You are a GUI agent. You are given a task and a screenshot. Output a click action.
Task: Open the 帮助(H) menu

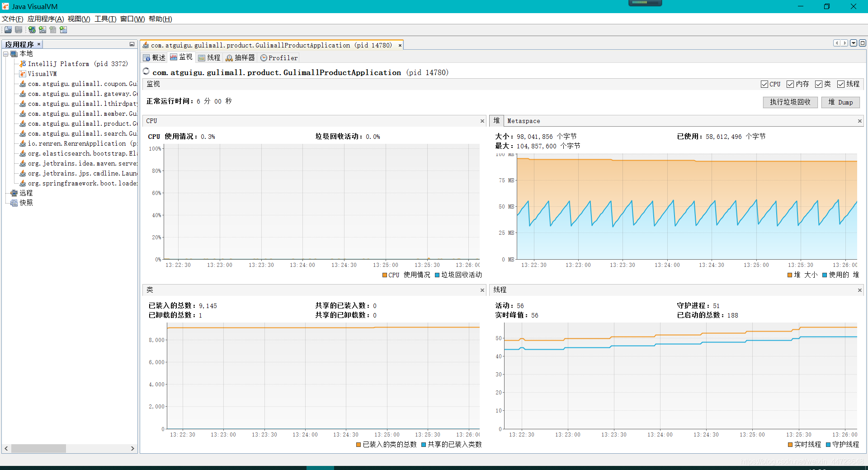click(x=160, y=19)
